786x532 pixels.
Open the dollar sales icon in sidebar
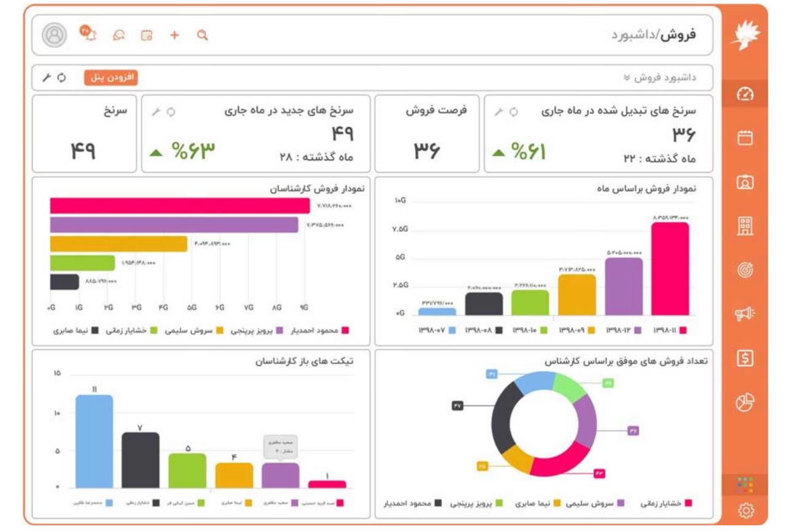click(x=745, y=358)
